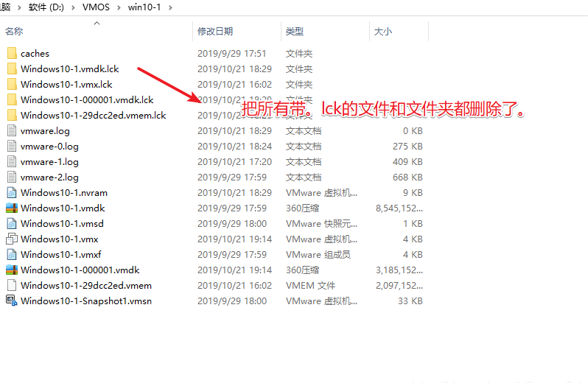Image resolution: width=588 pixels, height=383 pixels.
Task: Expand the chevron after VMOS
Action: click(119, 7)
